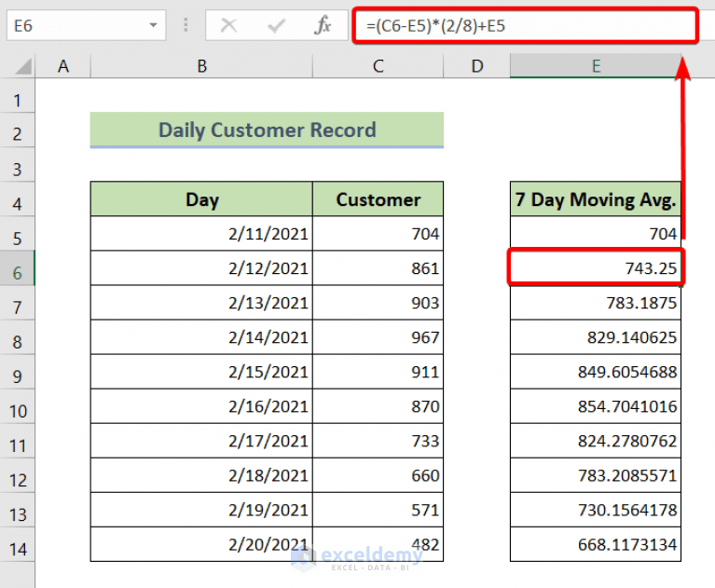Image resolution: width=715 pixels, height=588 pixels.
Task: Click the formula bar resize handle dots
Action: (x=186, y=25)
